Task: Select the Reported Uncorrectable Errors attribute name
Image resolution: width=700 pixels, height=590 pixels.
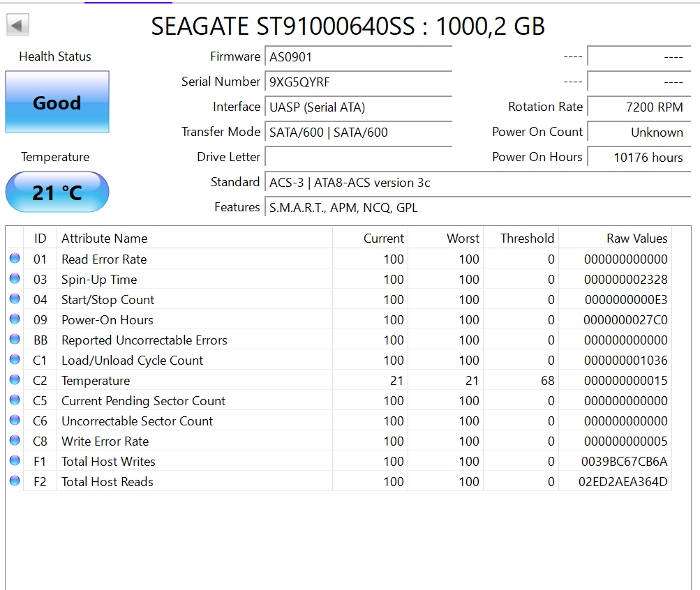Action: (x=144, y=340)
